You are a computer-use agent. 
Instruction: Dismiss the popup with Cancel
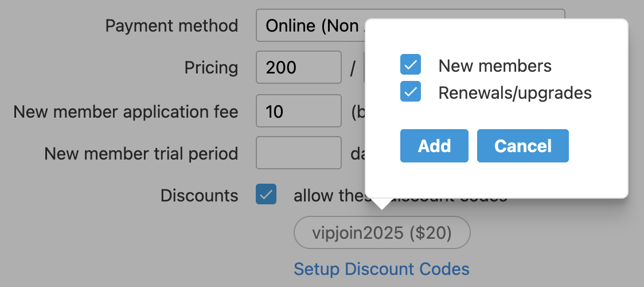tap(522, 146)
